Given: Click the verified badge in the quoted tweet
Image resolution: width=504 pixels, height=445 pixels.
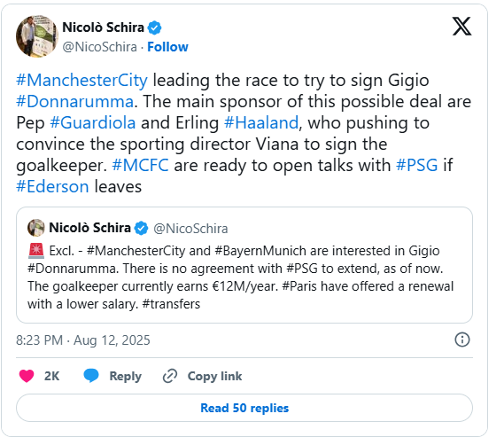Looking at the screenshot, I should 141,229.
